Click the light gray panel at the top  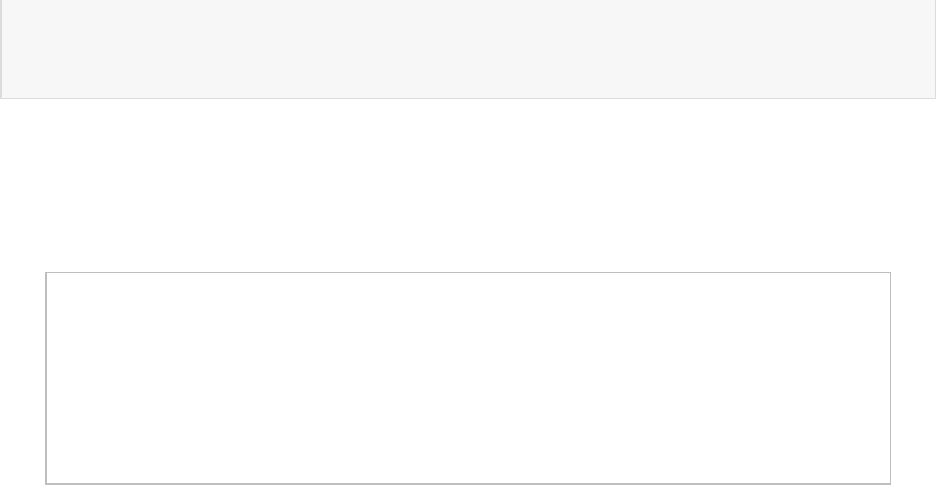[x=468, y=48]
